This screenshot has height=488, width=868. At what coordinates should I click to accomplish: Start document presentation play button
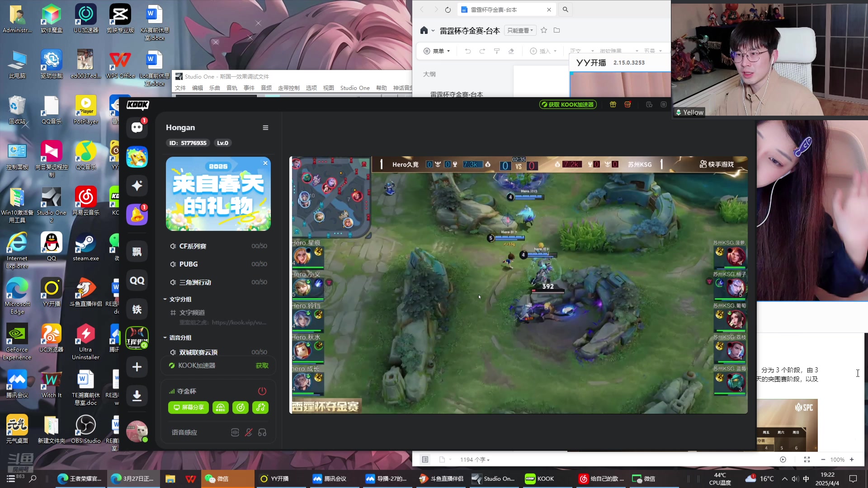point(783,460)
